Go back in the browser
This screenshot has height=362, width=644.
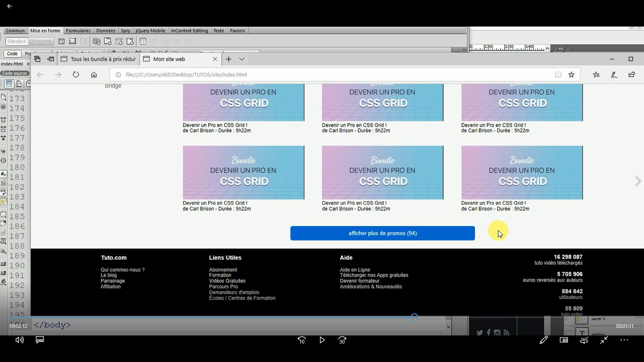[x=40, y=74]
